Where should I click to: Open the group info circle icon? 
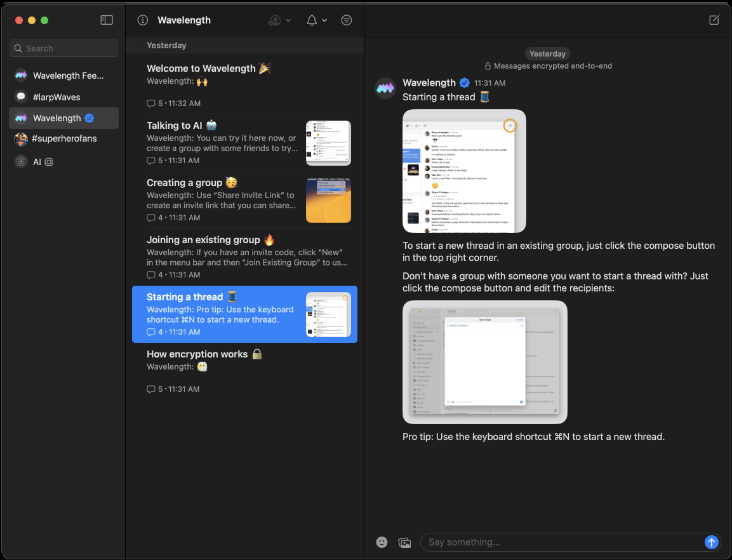pyautogui.click(x=142, y=20)
